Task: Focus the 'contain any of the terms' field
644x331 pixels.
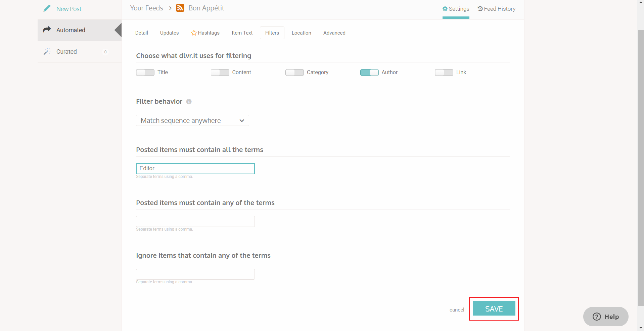Action: pyautogui.click(x=195, y=221)
